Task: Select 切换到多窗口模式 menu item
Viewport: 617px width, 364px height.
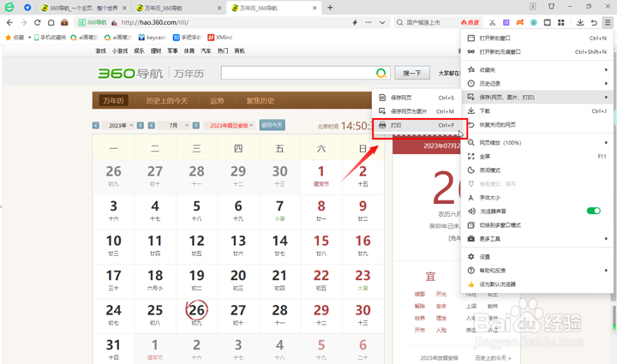Action: (537, 225)
